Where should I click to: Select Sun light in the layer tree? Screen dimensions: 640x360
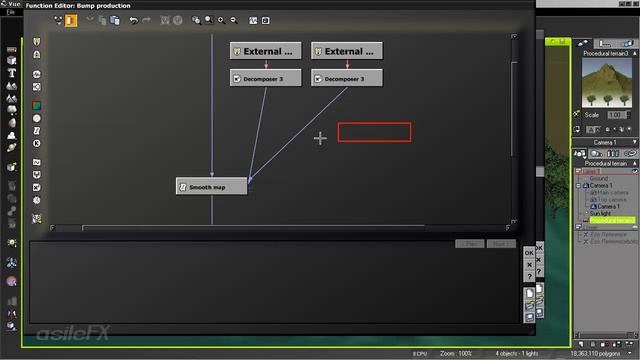600,213
